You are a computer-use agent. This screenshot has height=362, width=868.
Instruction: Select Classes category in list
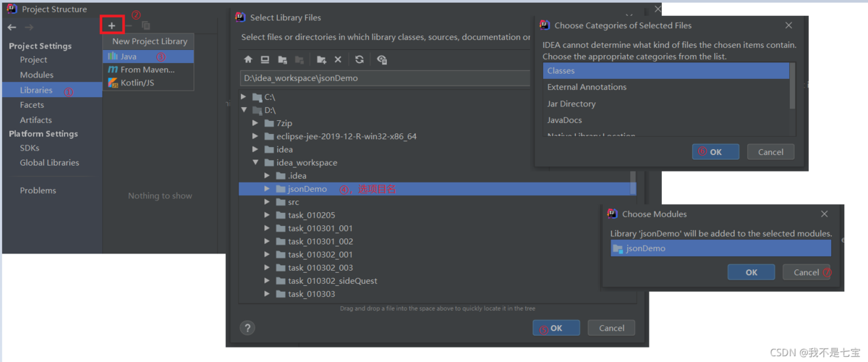point(666,71)
